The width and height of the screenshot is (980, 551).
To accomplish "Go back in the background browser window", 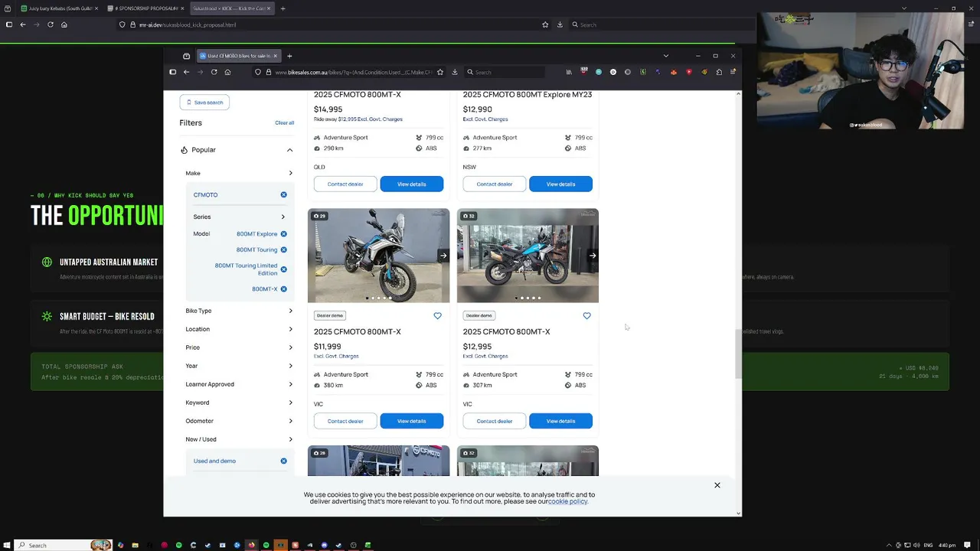I will coord(23,24).
